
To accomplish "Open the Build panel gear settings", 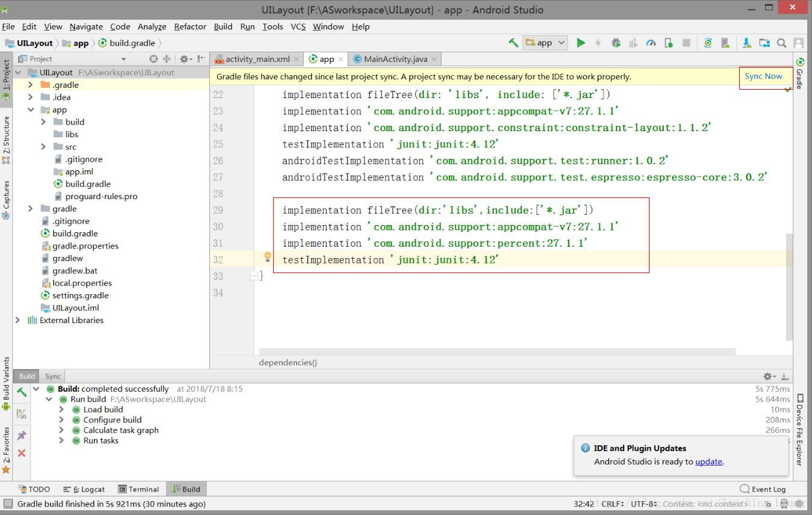I will pos(769,376).
